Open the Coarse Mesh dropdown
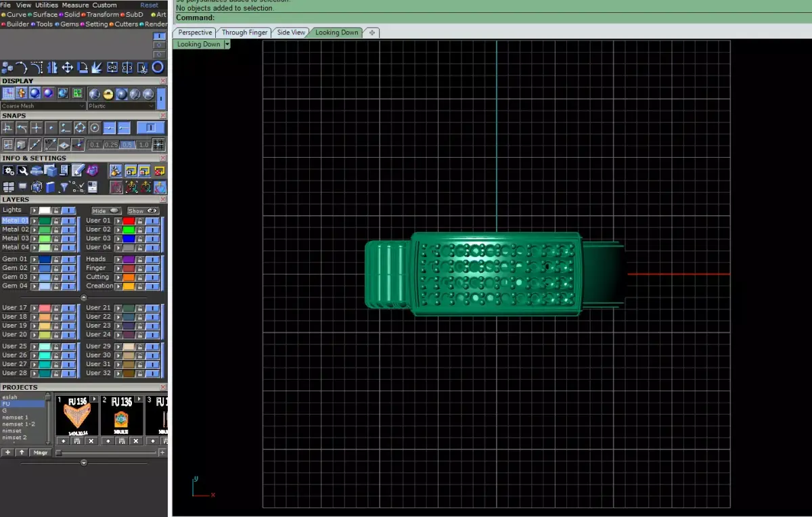 [x=43, y=106]
